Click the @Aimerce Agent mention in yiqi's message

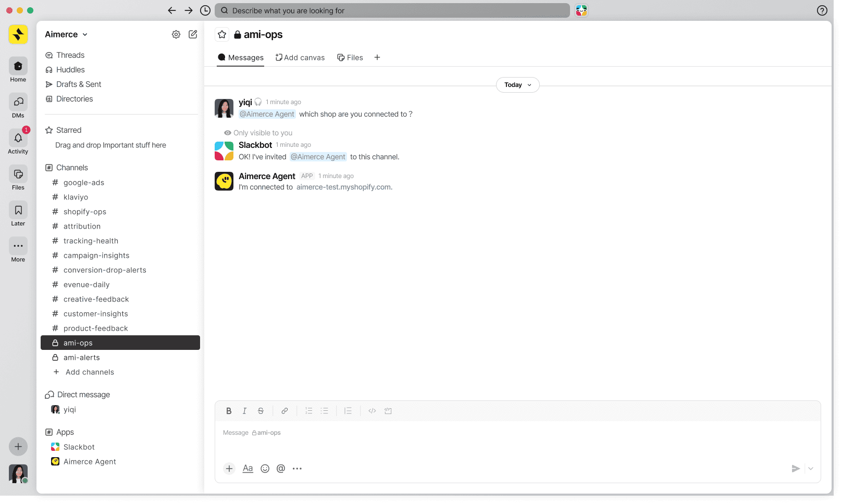pyautogui.click(x=267, y=115)
